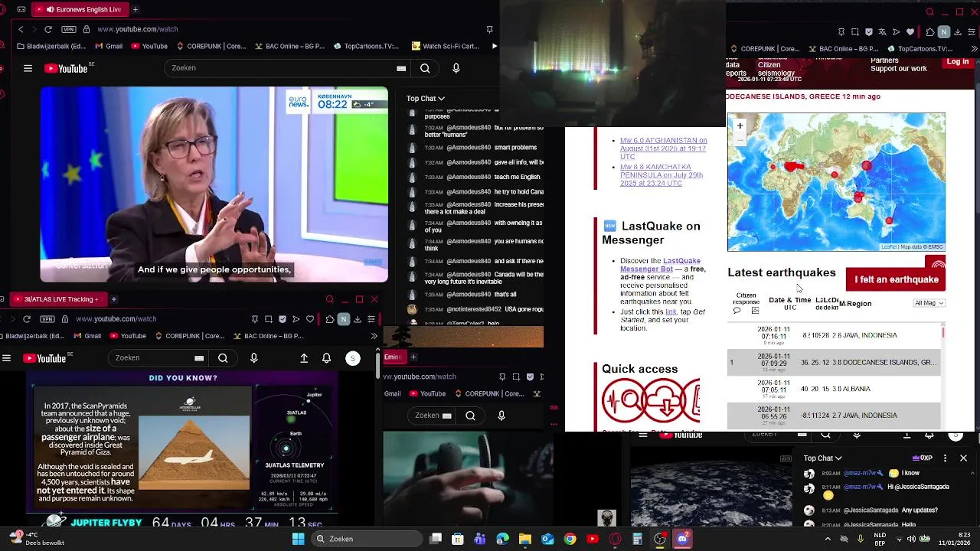This screenshot has height=551, width=980.
Task: Open snapshot tool in 3I/ATLAS window toolbar
Action: tap(269, 319)
